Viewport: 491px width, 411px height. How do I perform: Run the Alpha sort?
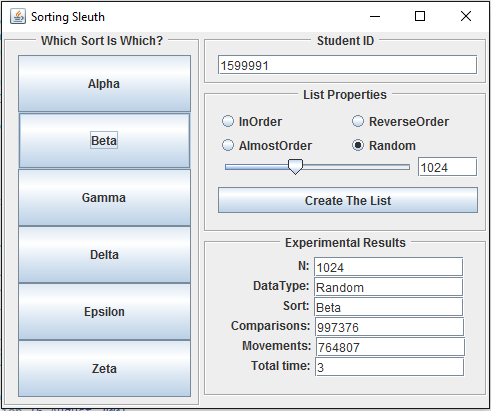(x=104, y=83)
